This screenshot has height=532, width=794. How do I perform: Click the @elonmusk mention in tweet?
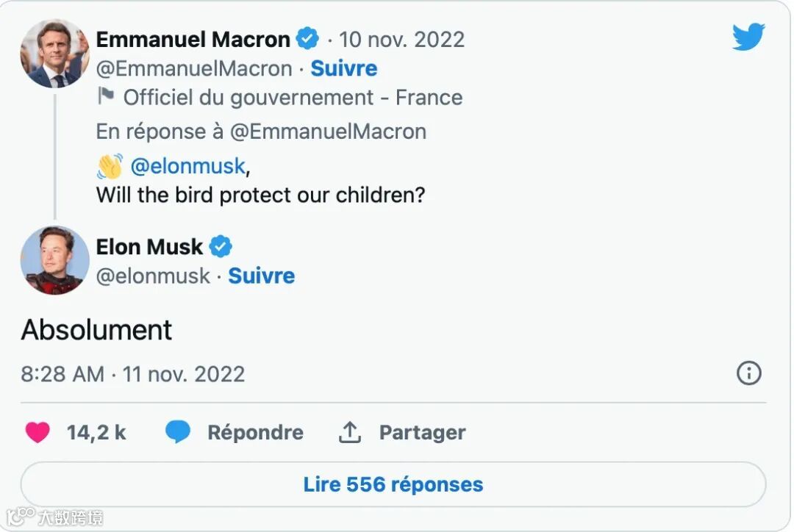pyautogui.click(x=187, y=166)
